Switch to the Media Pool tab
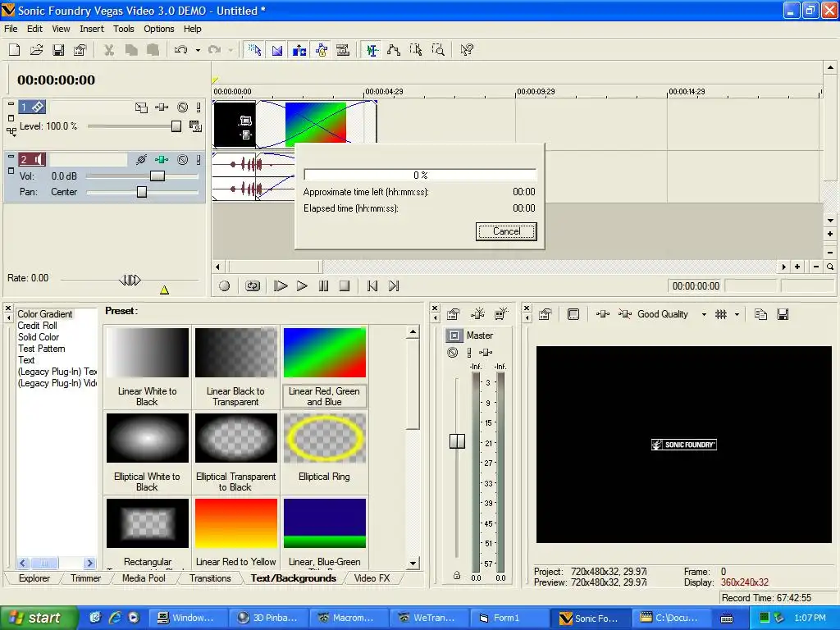The image size is (840, 630). [144, 578]
